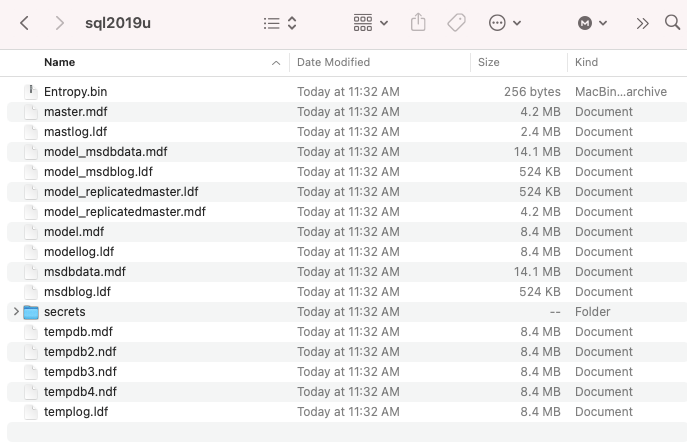
Task: Open the Group By grid dropdown
Action: pyautogui.click(x=370, y=23)
